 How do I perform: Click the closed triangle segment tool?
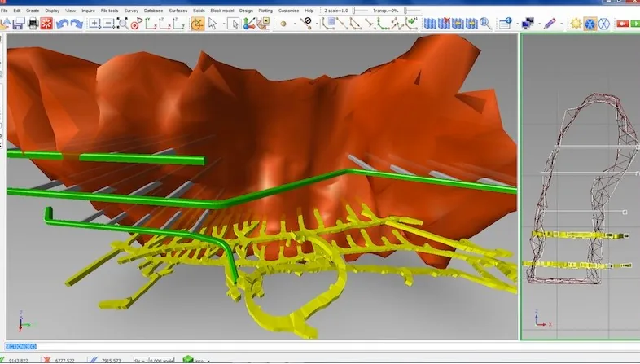356,24
